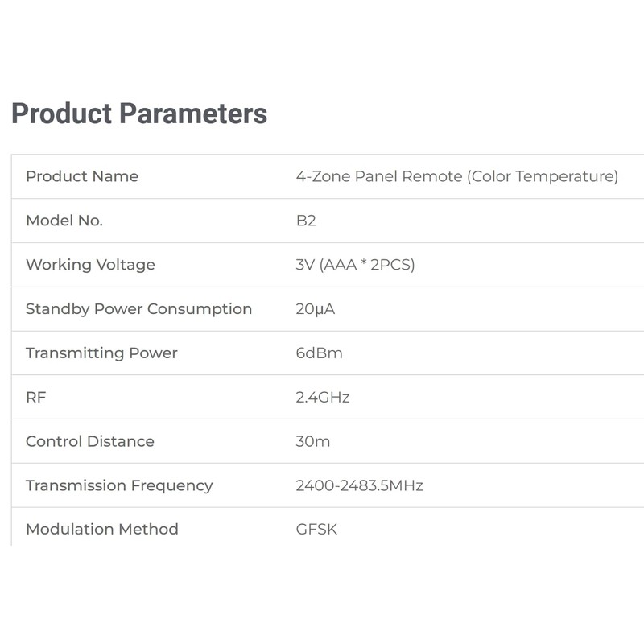This screenshot has height=644, width=644.
Task: Click the '(Color Temperature)' text
Action: (x=543, y=176)
